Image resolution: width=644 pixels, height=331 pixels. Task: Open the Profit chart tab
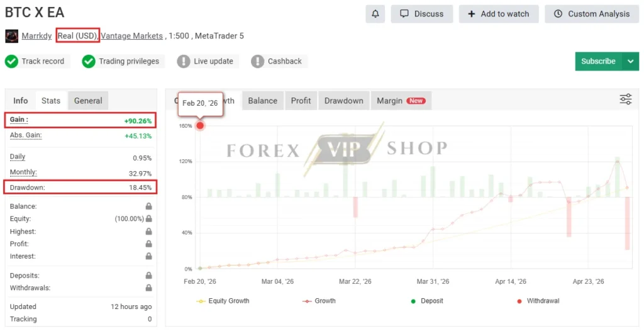point(301,101)
